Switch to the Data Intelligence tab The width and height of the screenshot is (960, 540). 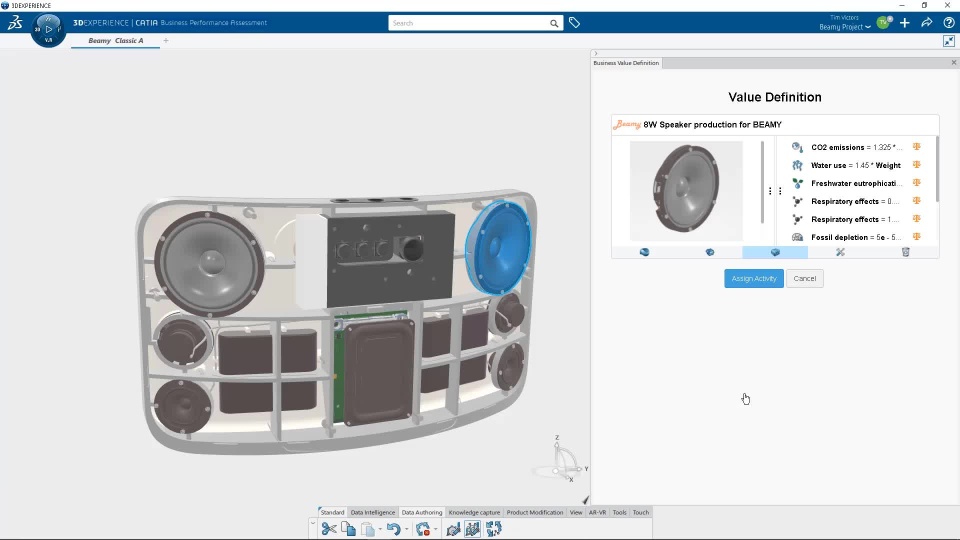372,512
